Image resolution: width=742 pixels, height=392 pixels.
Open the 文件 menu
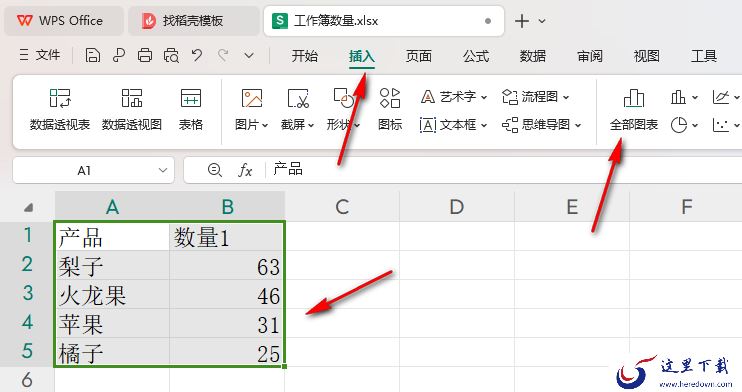coord(40,55)
